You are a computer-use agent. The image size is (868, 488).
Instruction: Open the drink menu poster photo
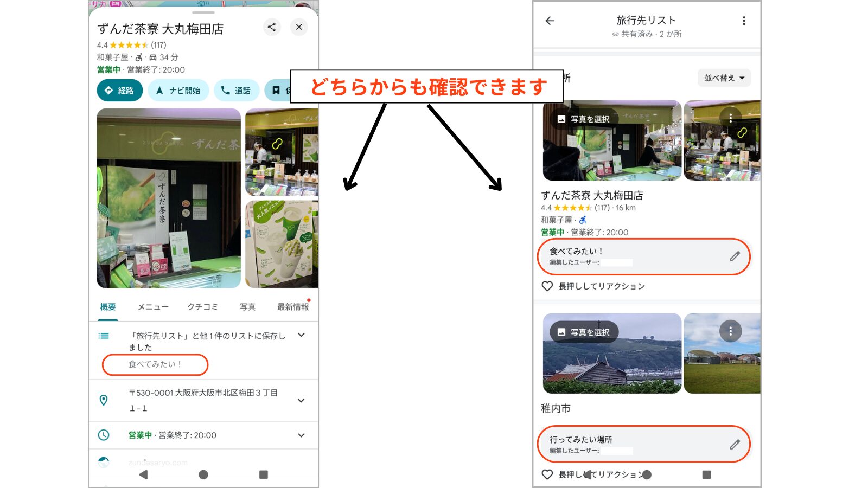click(x=282, y=244)
